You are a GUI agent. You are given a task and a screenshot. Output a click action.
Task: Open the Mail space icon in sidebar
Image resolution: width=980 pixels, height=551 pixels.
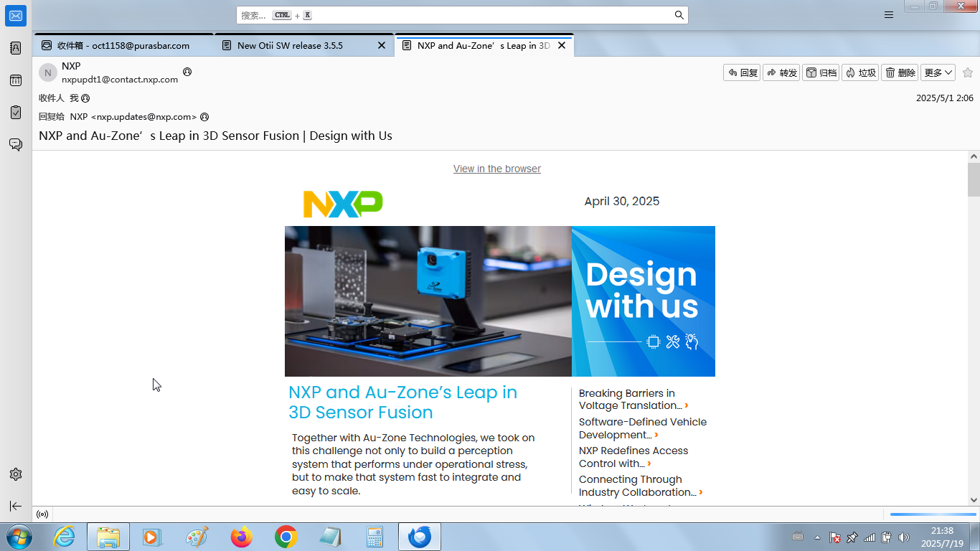click(x=16, y=16)
